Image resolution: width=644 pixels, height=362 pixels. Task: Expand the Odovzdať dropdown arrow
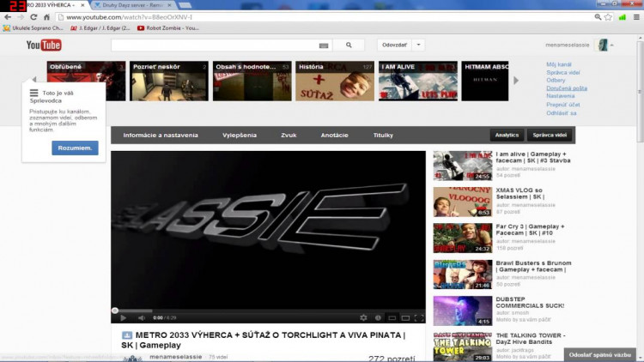[x=418, y=45]
